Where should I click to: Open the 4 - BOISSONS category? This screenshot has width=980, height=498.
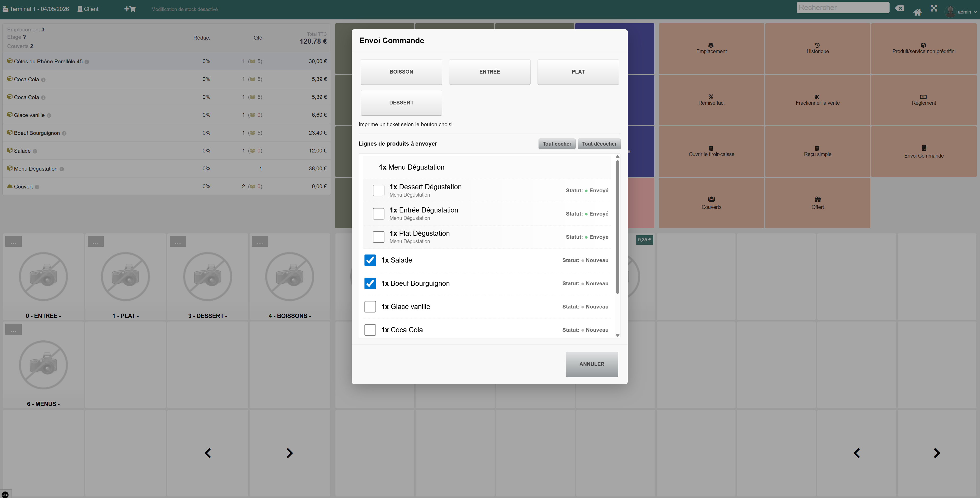point(289,277)
